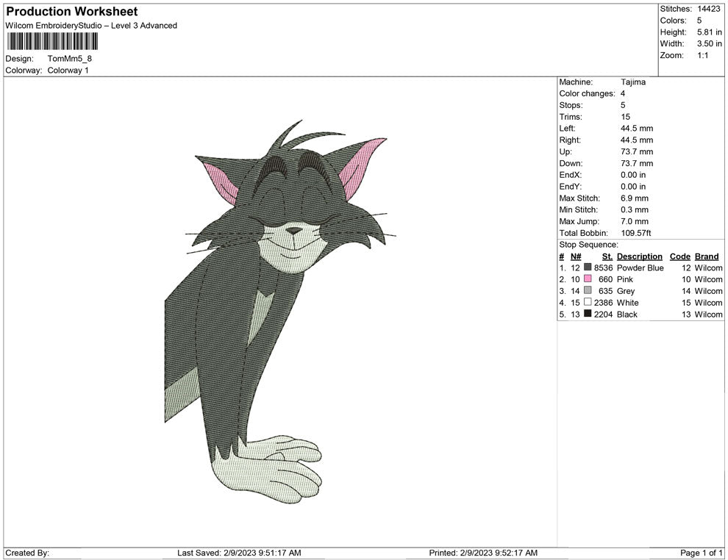Screen dimensions: 728x560
Task: Click the Total Bobbin value 109.57ft
Action: click(636, 233)
